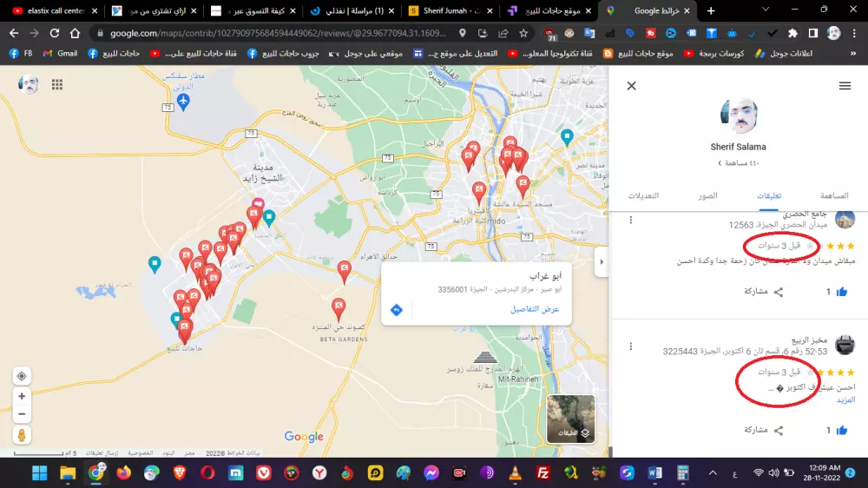The height and width of the screenshot is (488, 868).
Task: Open the Google apps grid
Action: pyautogui.click(x=57, y=84)
